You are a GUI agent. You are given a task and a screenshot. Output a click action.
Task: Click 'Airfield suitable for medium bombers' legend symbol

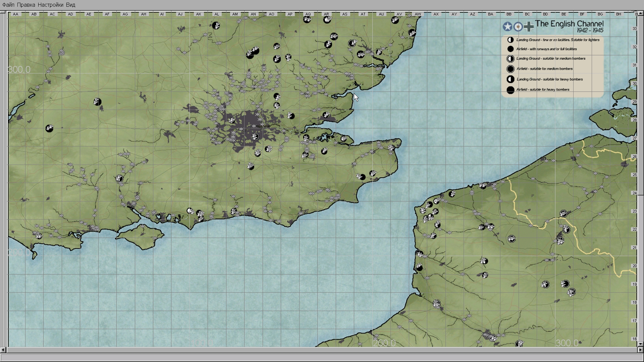(x=511, y=69)
